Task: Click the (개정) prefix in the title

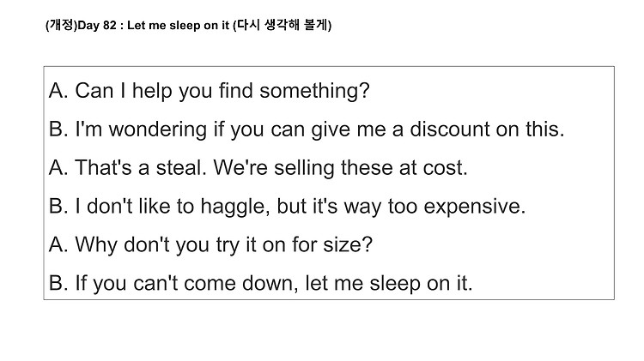Action: point(61,25)
